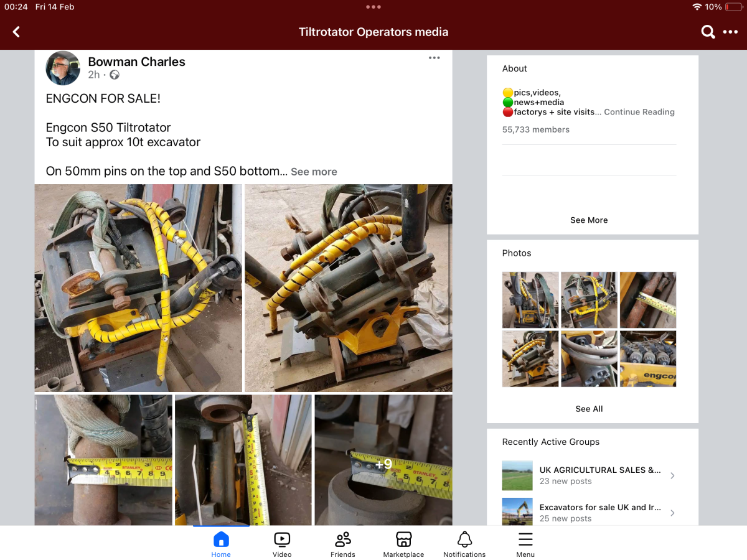Tap See All under Photos

(589, 409)
